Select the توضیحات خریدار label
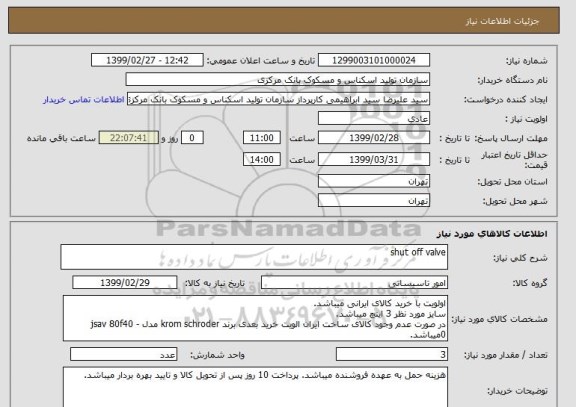Viewport: 576px width, 407px height. click(x=517, y=391)
